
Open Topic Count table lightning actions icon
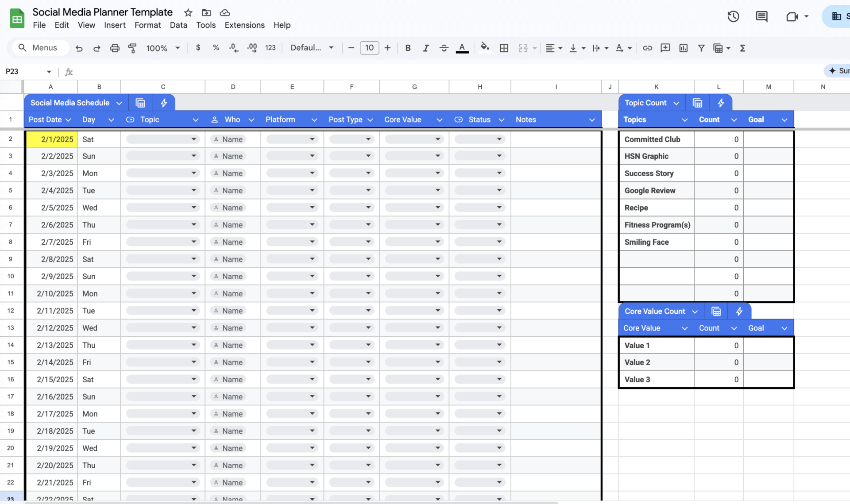tap(721, 103)
